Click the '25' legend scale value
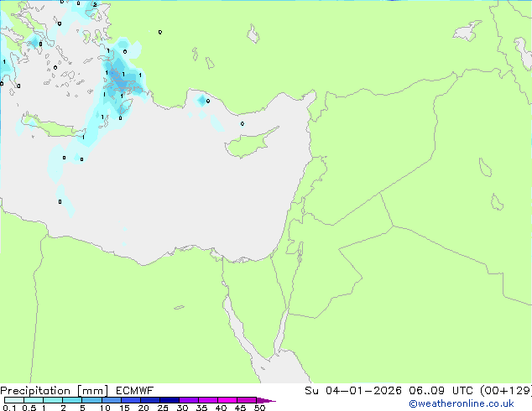The width and height of the screenshot is (532, 411). 163,408
